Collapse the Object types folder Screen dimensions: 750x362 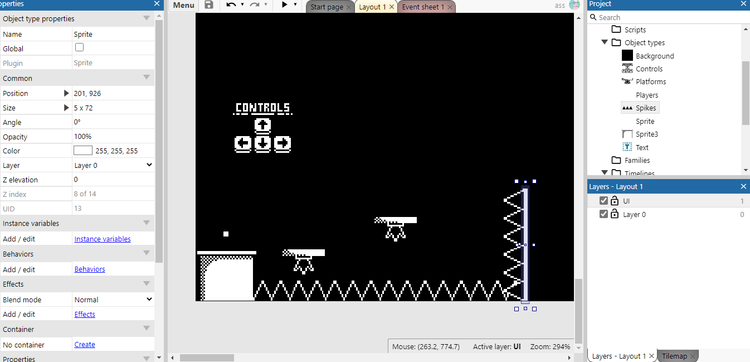pos(605,42)
